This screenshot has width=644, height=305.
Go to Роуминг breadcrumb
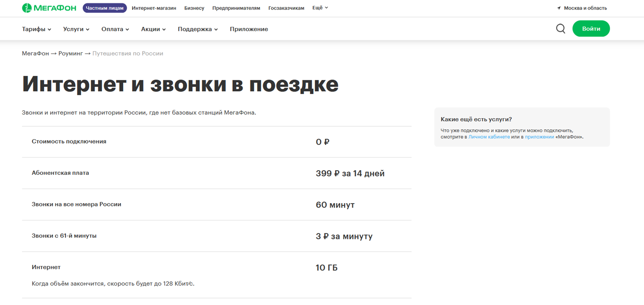coord(70,54)
